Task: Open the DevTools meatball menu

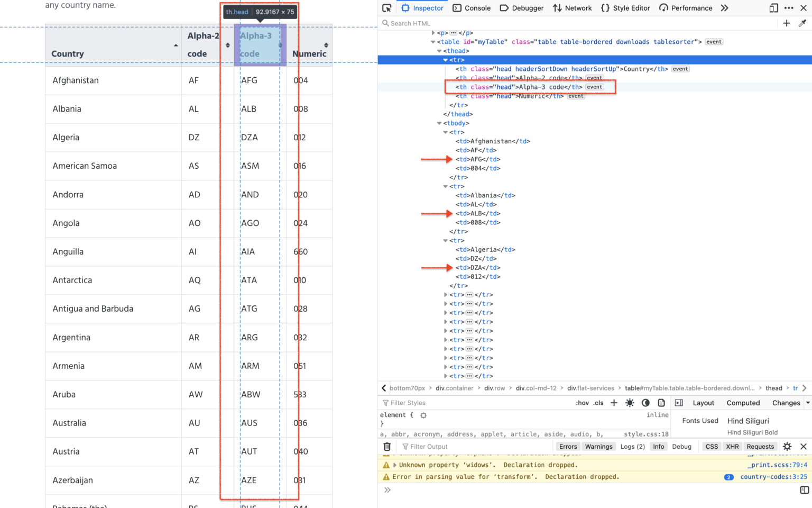Action: 789,8
